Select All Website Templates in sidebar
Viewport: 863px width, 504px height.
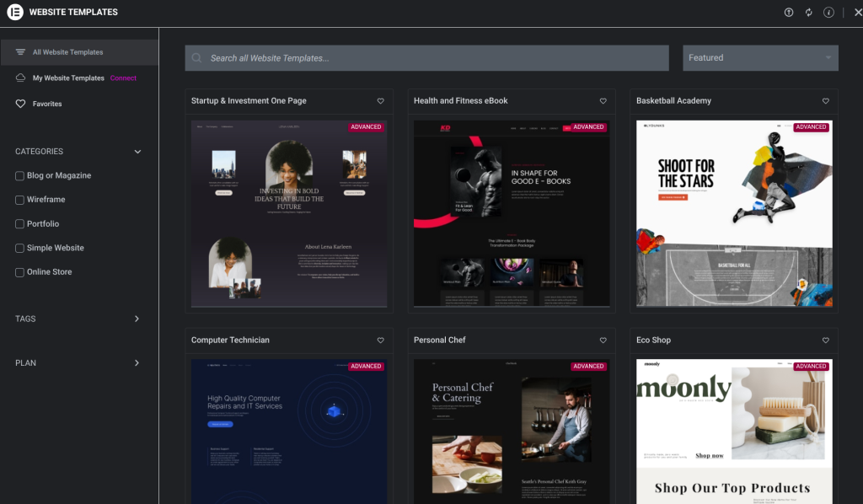[x=79, y=51]
